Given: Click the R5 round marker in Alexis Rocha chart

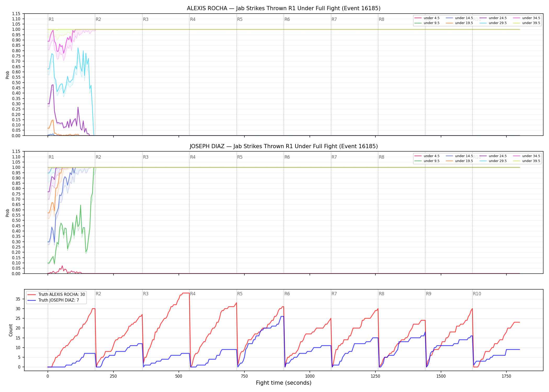Looking at the screenshot, I should (x=240, y=19).
